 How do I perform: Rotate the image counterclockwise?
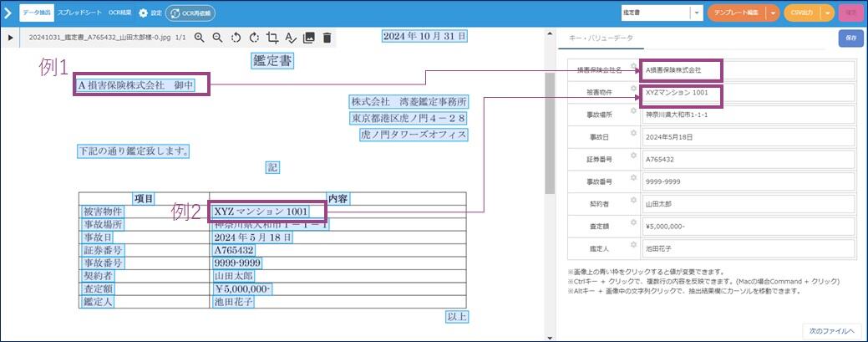[236, 38]
